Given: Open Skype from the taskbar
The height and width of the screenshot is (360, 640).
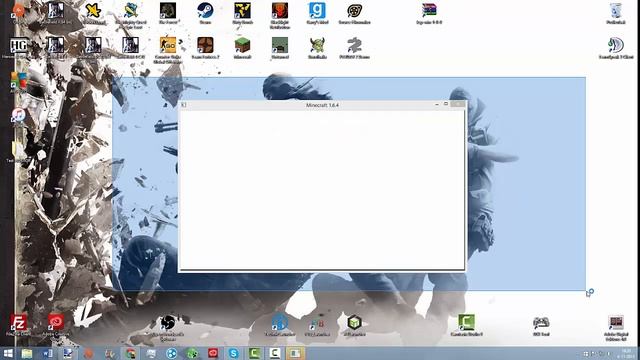Looking at the screenshot, I should pos(233,353).
